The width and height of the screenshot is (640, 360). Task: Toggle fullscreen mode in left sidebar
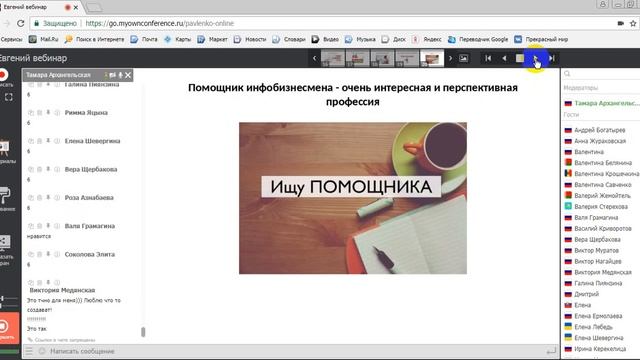point(9,97)
